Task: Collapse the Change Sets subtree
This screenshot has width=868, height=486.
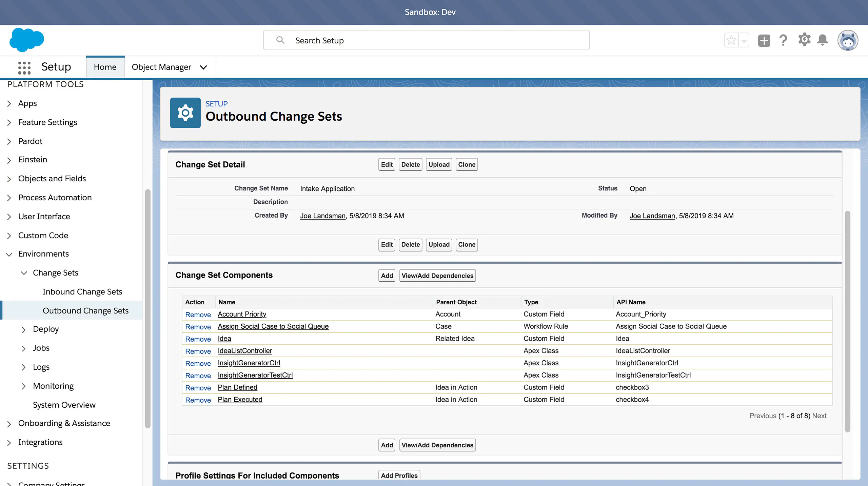Action: [24, 273]
